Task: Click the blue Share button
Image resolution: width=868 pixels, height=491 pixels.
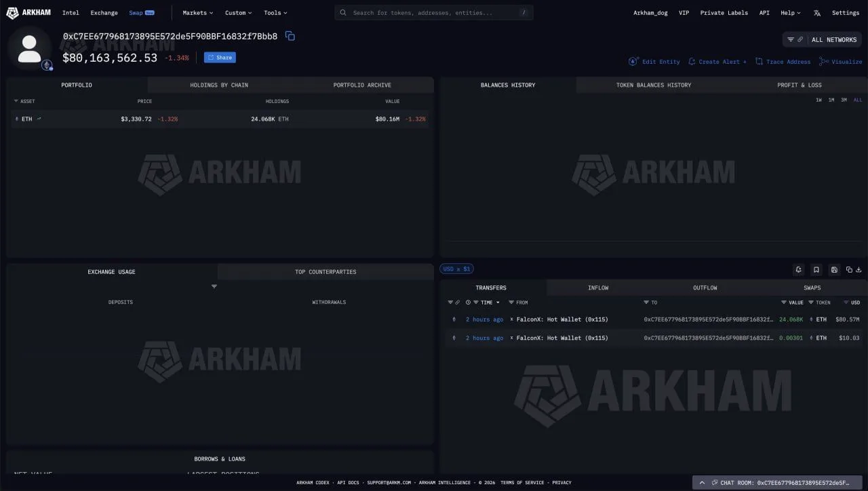Action: click(220, 58)
